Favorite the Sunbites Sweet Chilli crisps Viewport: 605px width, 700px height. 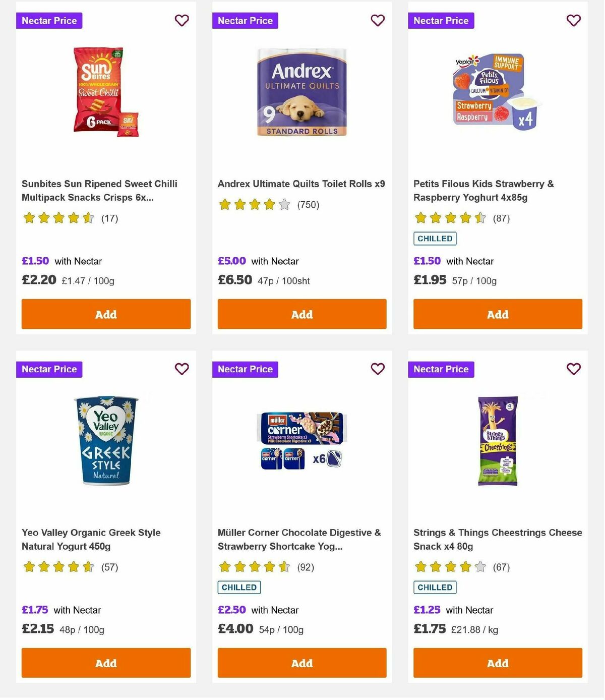point(181,21)
